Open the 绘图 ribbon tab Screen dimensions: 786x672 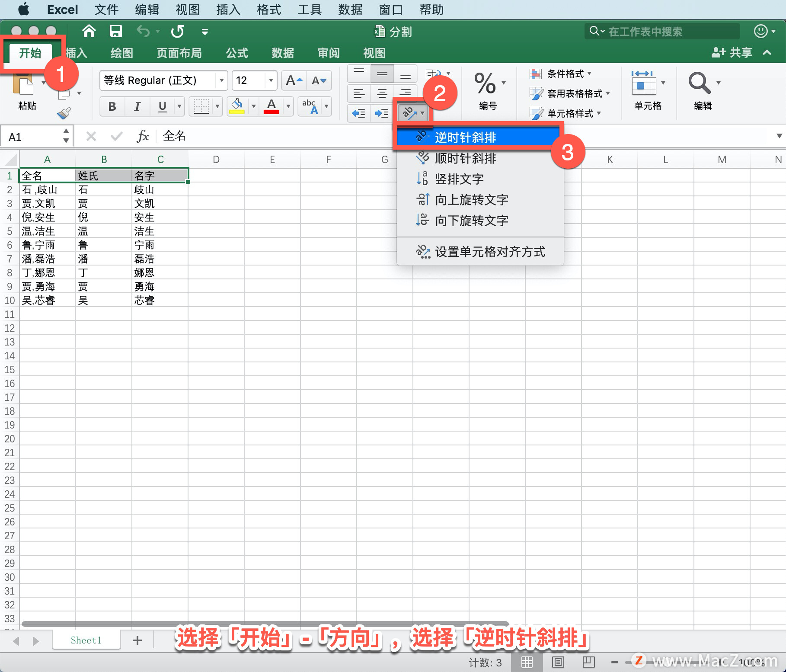[x=122, y=53]
